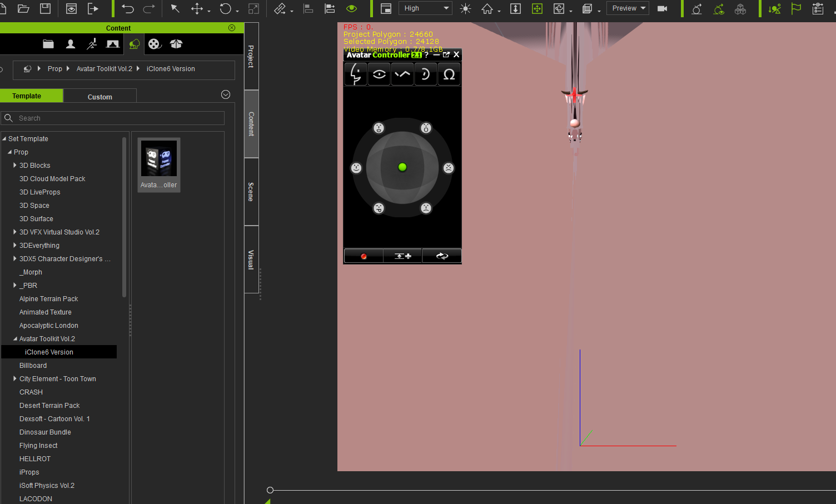This screenshot has height=504, width=836.
Task: Switch to the Custom tab
Action: tap(100, 97)
